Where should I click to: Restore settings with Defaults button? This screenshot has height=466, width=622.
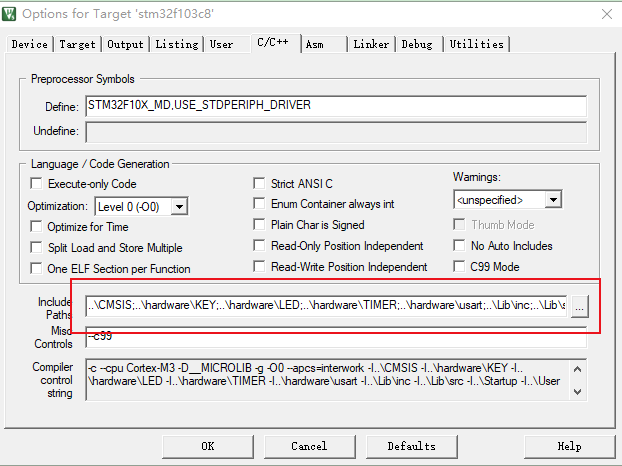coord(411,447)
